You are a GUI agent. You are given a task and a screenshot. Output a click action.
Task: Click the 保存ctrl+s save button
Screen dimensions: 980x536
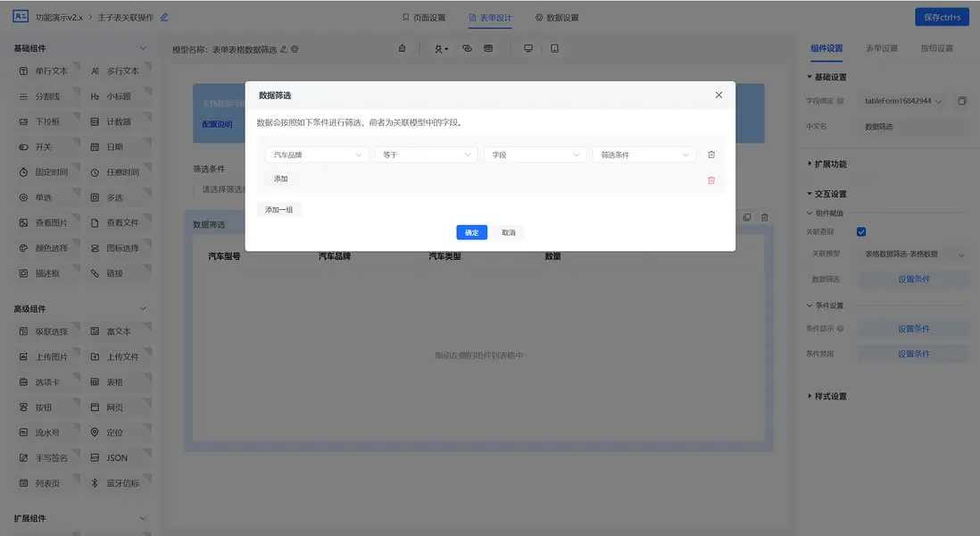pos(942,16)
